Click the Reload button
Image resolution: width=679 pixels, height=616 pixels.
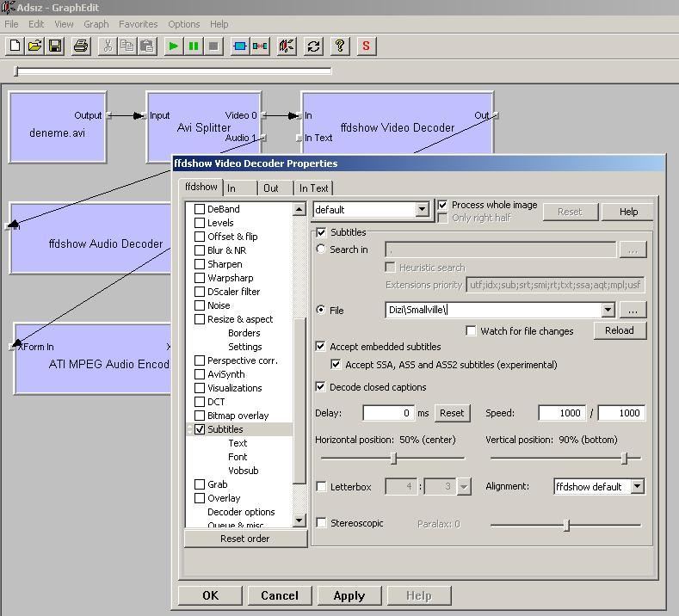620,330
